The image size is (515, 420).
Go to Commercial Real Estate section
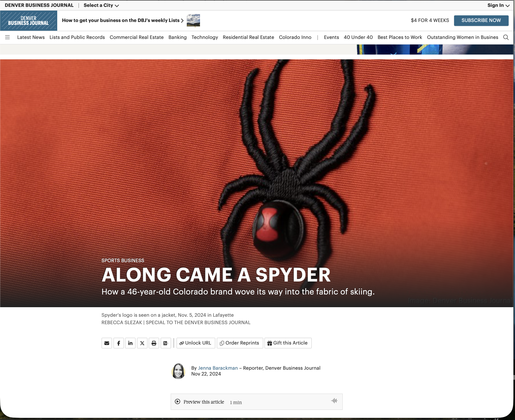(x=136, y=37)
